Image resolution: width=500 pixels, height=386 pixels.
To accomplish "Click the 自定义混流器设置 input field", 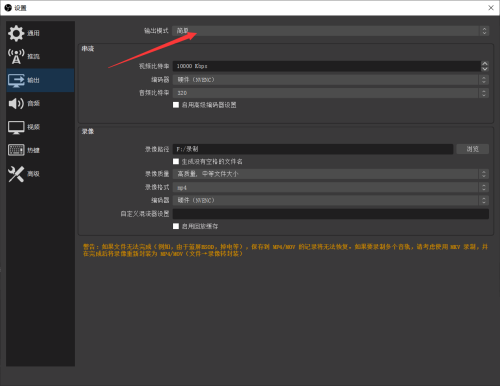I will [x=331, y=214].
